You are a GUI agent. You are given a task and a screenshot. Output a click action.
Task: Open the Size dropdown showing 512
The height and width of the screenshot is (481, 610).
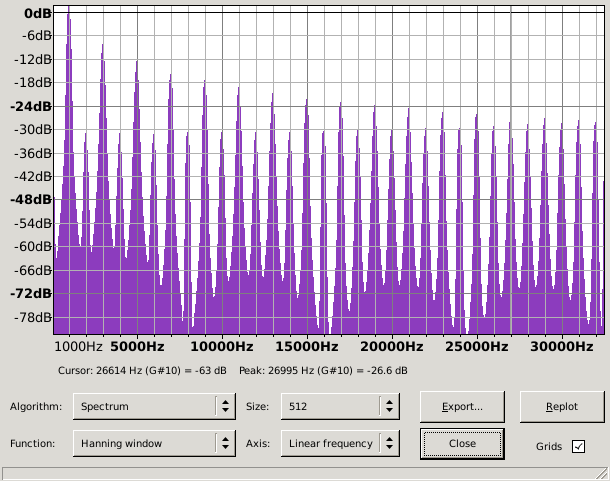coord(340,406)
